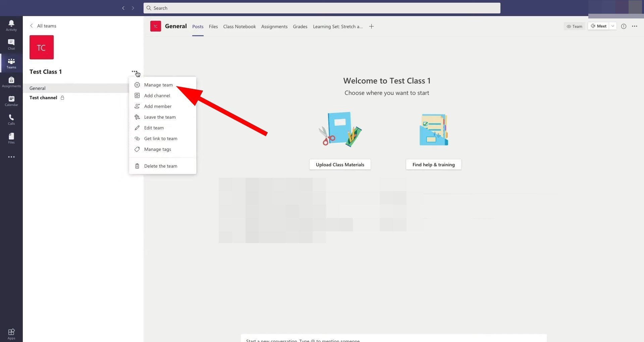Screen dimensions: 644x342
Task: Open channel info pane icon
Action: [x=624, y=26]
